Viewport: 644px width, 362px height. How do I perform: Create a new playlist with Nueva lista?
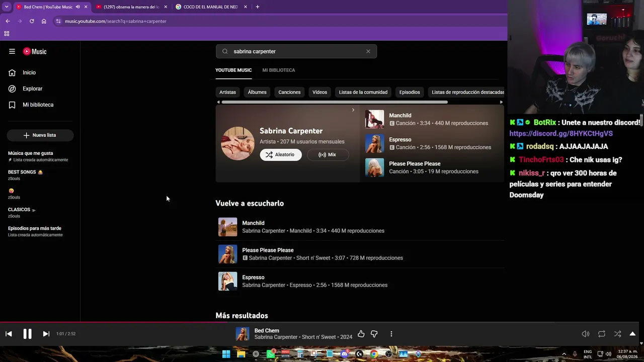(x=40, y=135)
